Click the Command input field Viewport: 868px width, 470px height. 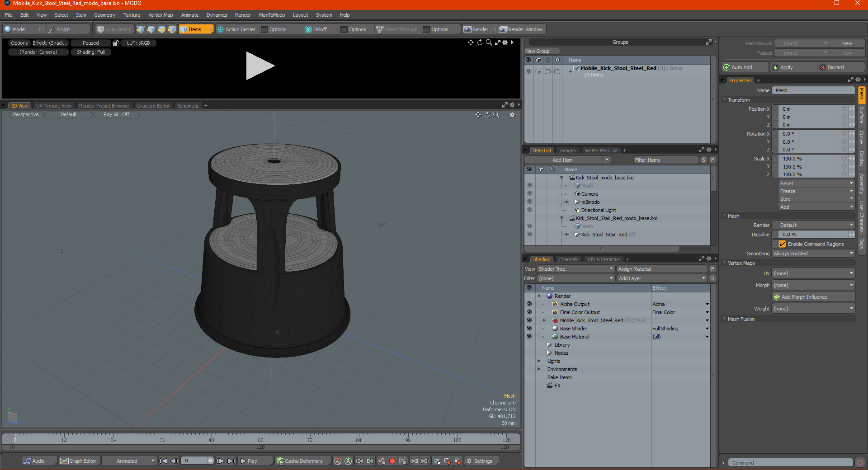pos(790,463)
